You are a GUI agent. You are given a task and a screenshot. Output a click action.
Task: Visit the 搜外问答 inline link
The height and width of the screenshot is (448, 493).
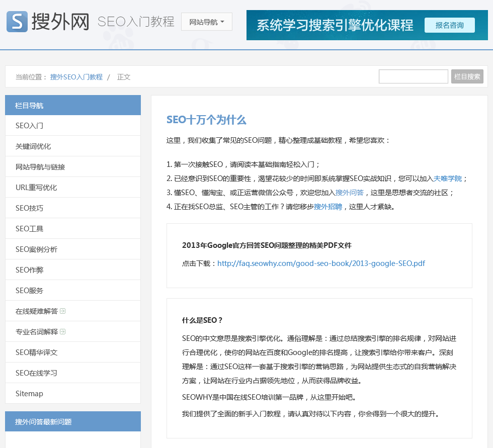(x=349, y=193)
